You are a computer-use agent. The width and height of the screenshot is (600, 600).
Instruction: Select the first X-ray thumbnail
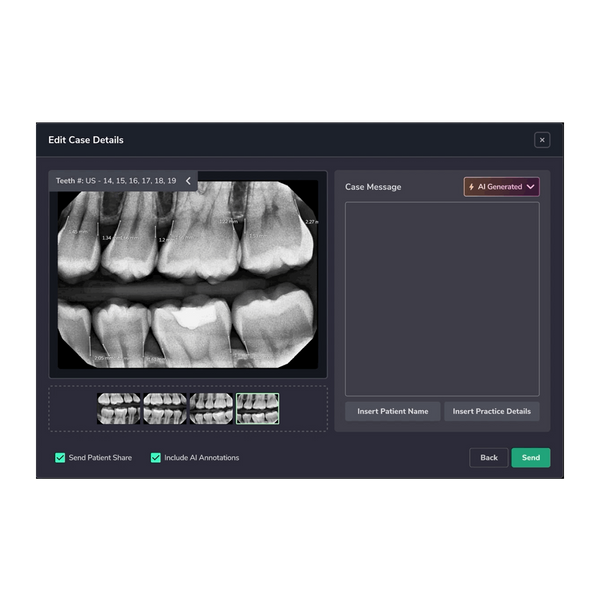pyautogui.click(x=119, y=409)
